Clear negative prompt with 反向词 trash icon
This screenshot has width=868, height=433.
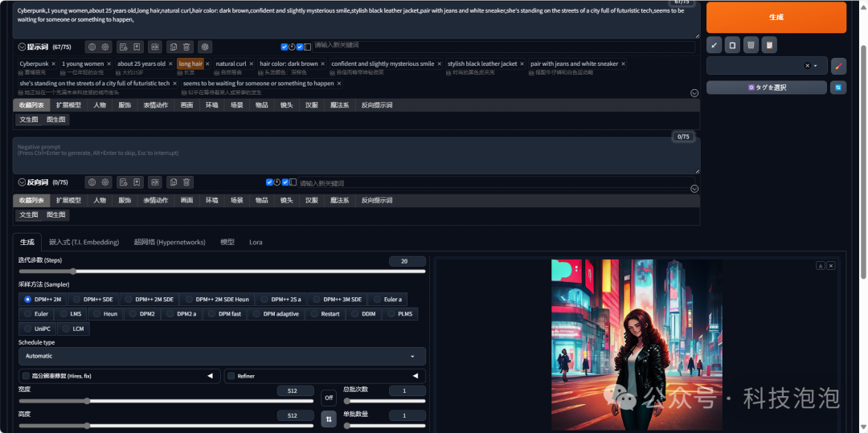186,182
